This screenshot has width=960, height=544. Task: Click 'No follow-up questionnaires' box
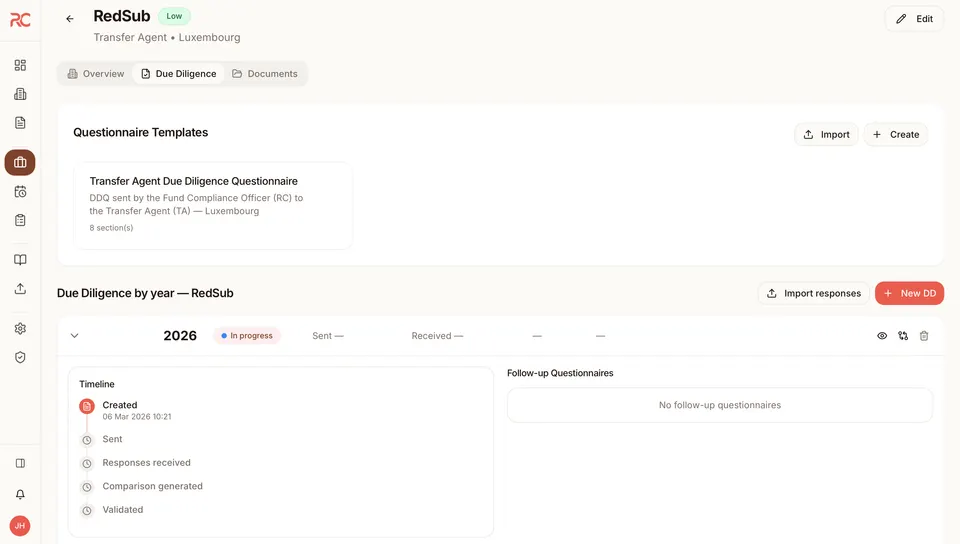coord(719,405)
